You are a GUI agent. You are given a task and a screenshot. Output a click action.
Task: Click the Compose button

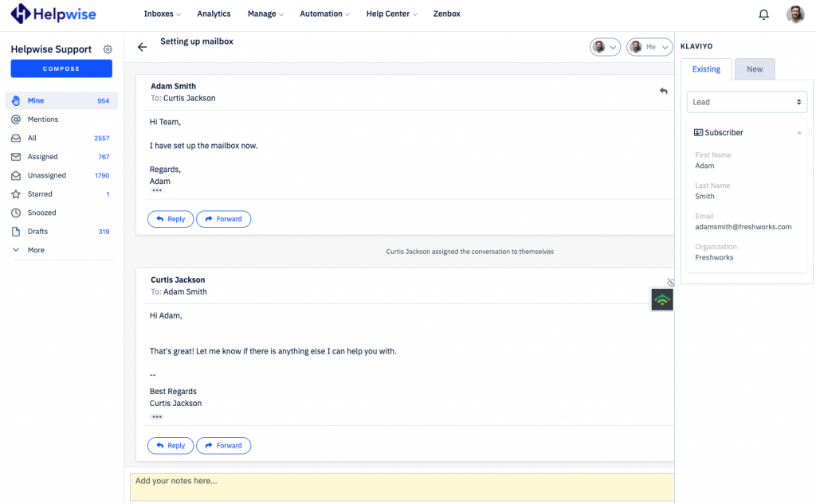[x=61, y=68]
